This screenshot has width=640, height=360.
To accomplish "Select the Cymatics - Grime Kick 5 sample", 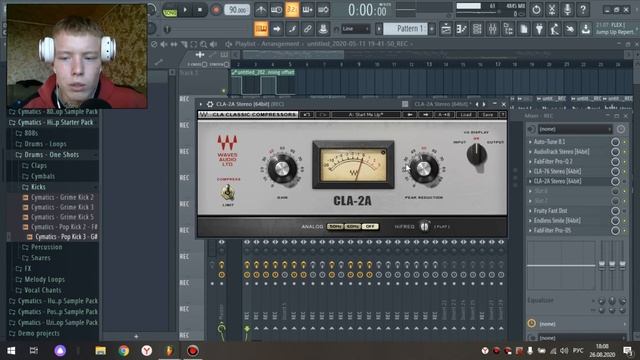I will coord(62,217).
